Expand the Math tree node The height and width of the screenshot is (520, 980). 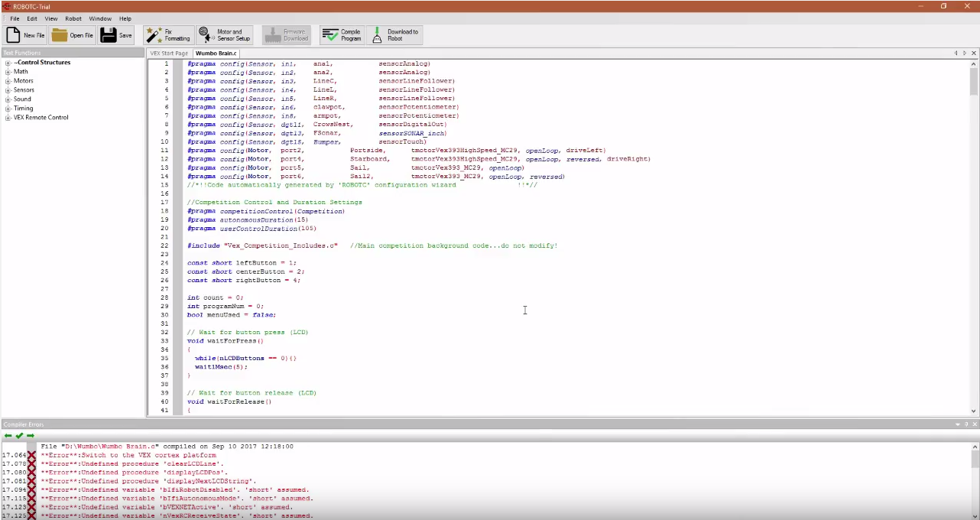pos(8,72)
